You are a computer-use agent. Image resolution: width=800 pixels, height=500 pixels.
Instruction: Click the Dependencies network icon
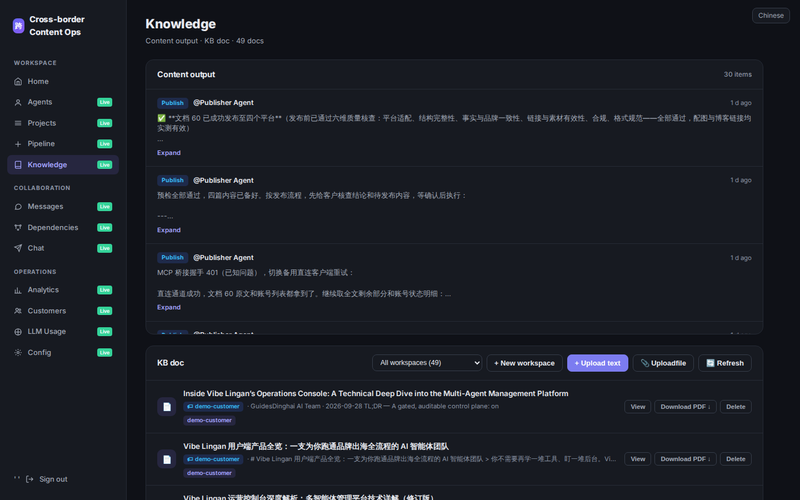point(18,228)
